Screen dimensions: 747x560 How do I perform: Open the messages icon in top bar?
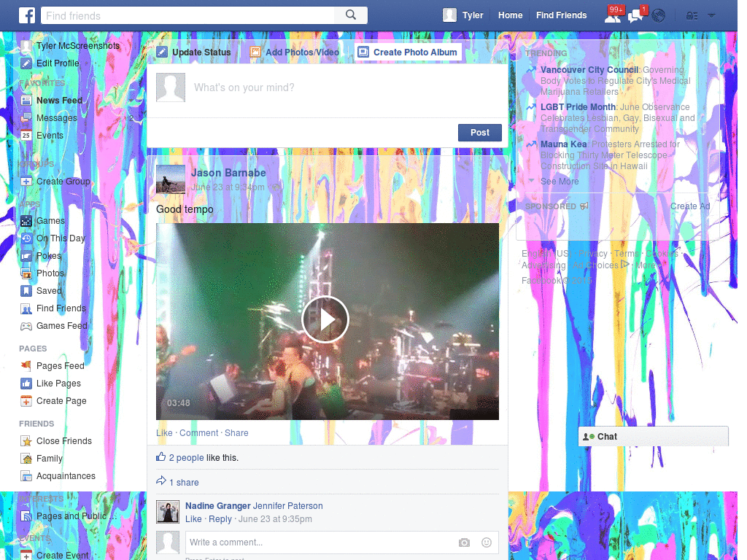point(635,16)
